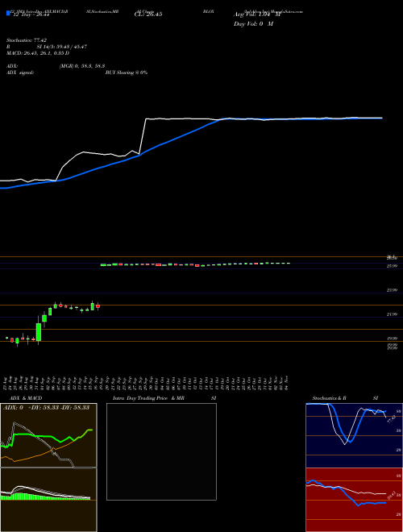Click the ADX: 0 +DY: 58.33 -DY: 58.33 header
Viewport: 403px width, 532px height.
(46, 407)
